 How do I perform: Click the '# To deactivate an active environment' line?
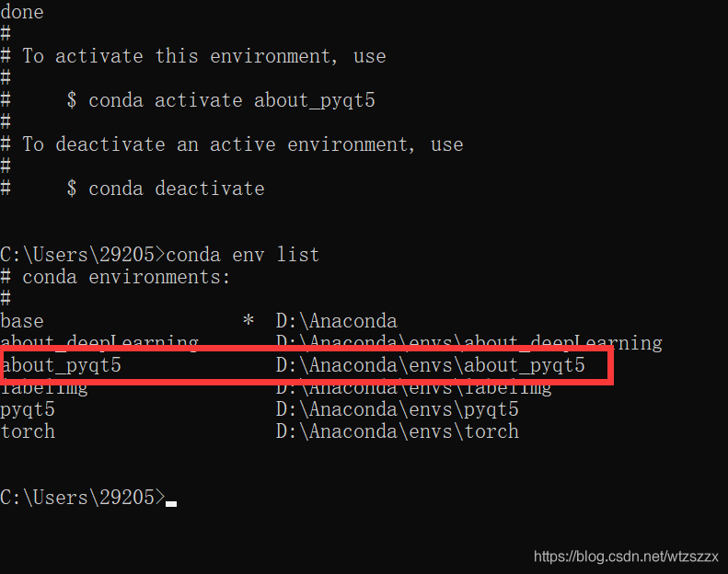pyautogui.click(x=232, y=144)
